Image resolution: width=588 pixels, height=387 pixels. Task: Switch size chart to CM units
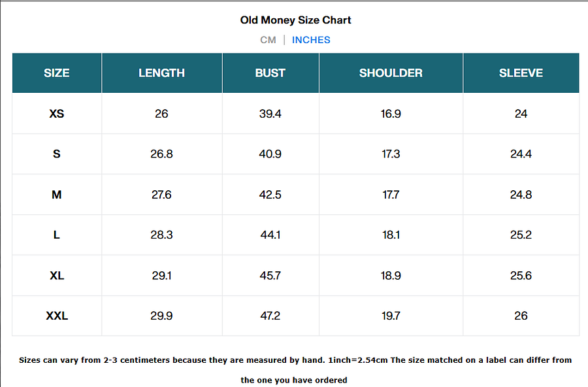(268, 40)
